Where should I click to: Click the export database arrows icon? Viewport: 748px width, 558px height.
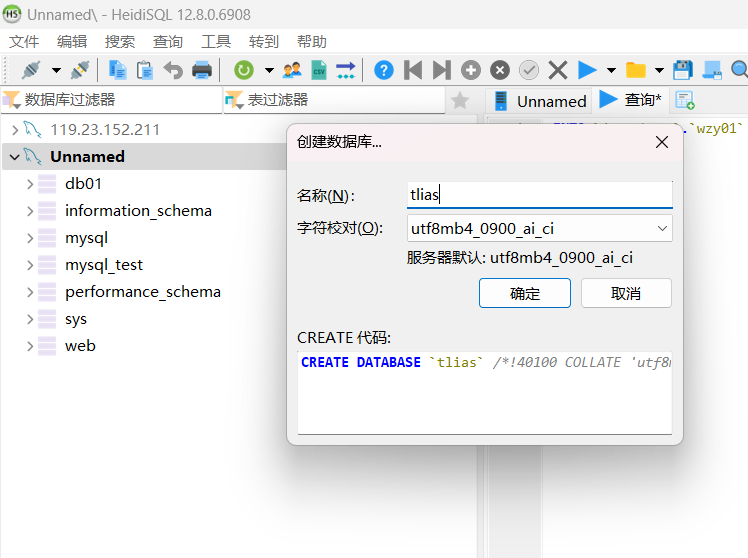point(345,70)
